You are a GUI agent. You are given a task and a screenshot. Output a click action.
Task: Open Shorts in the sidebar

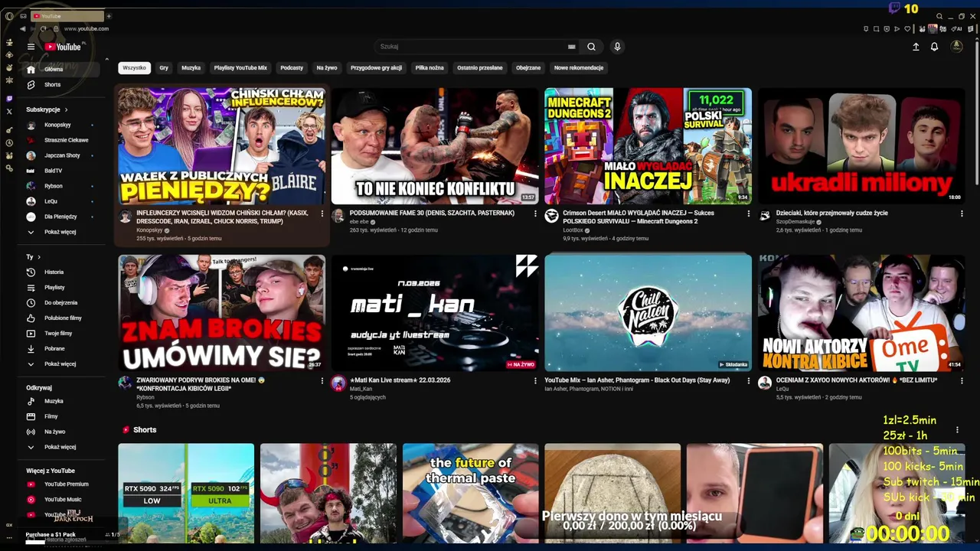point(61,85)
